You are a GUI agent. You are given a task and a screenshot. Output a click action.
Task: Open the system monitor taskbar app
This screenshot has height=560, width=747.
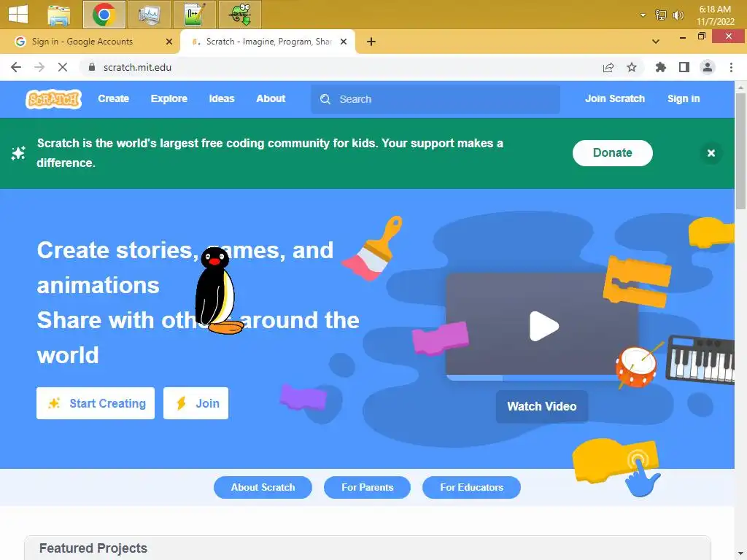[149, 15]
